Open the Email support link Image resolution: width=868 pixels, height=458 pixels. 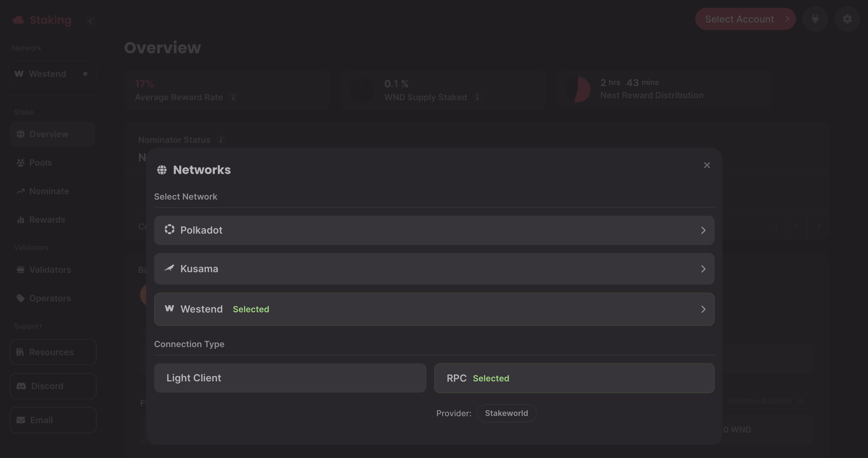[53, 420]
